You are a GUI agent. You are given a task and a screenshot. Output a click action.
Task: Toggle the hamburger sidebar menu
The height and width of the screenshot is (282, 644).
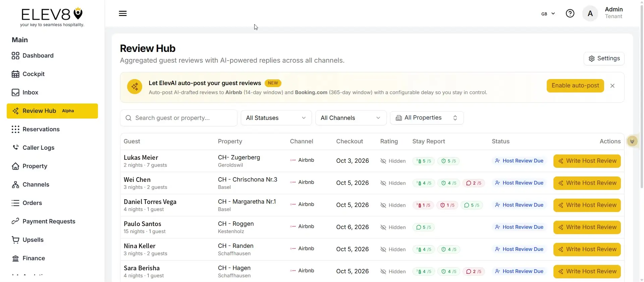(123, 13)
